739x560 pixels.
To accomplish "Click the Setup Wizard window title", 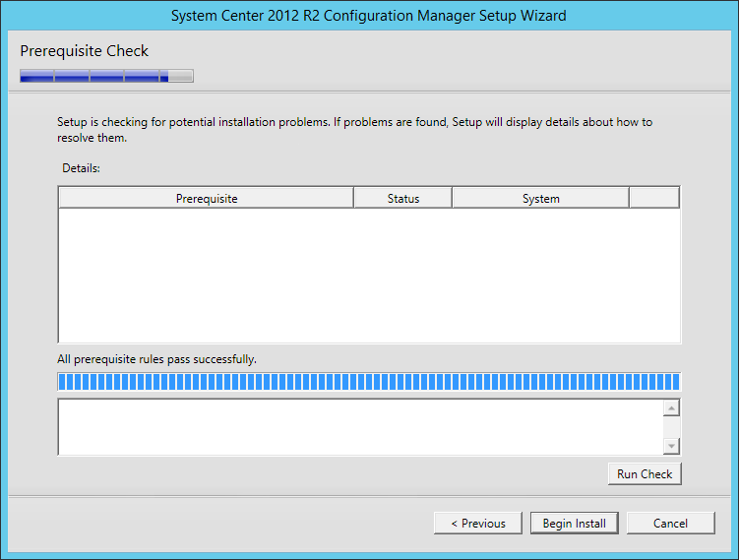I will click(369, 16).
